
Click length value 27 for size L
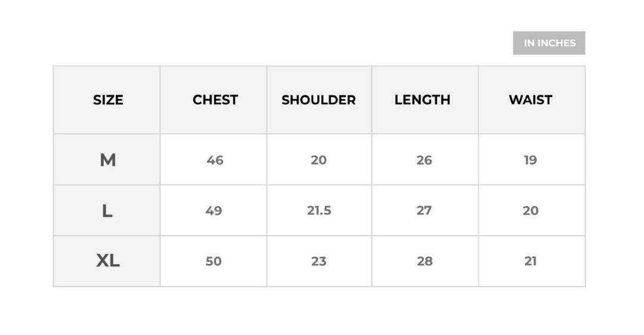click(424, 210)
